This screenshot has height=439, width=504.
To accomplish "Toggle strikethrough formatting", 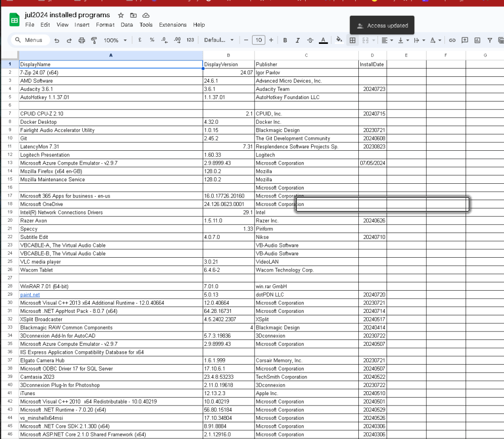I will (x=310, y=40).
